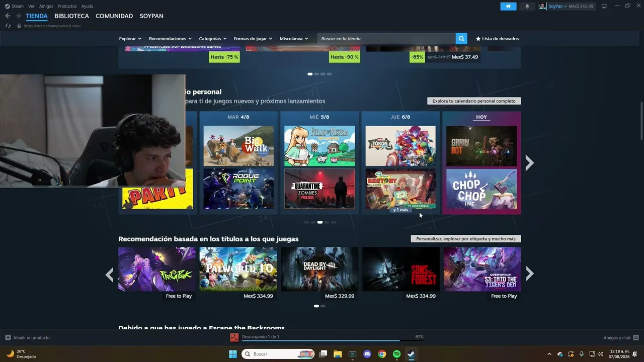Viewport: 644px width, 362px height.
Task: Click the plus icon beside Añadir un producto
Action: click(8, 338)
